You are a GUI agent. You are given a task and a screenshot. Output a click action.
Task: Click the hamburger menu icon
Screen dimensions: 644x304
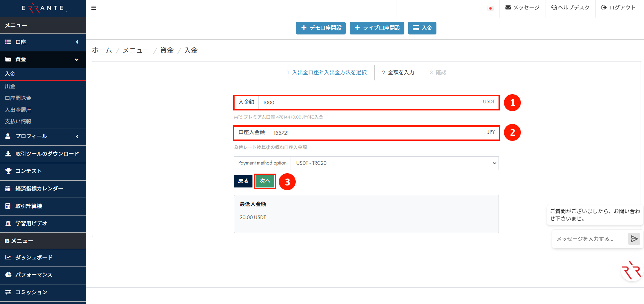pos(93,7)
